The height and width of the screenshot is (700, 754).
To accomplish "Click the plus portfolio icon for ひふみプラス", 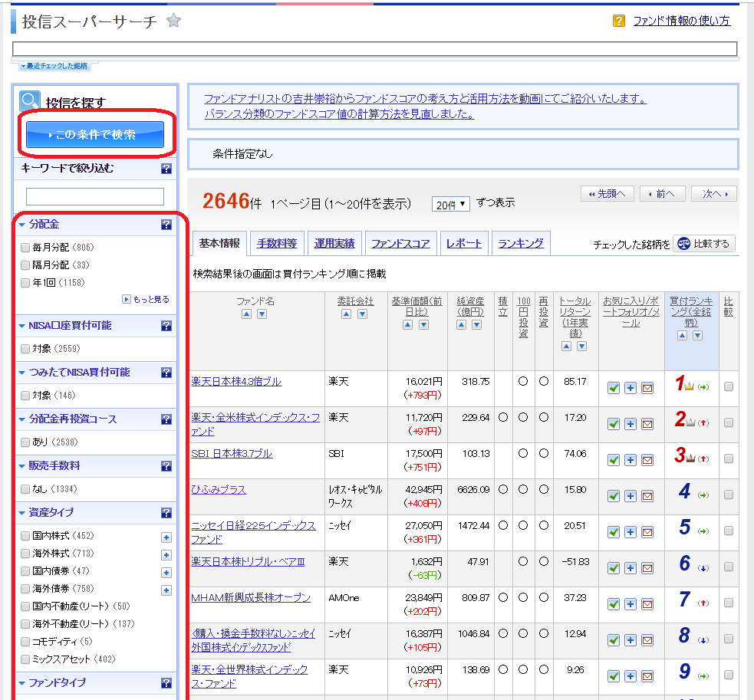I will (630, 496).
